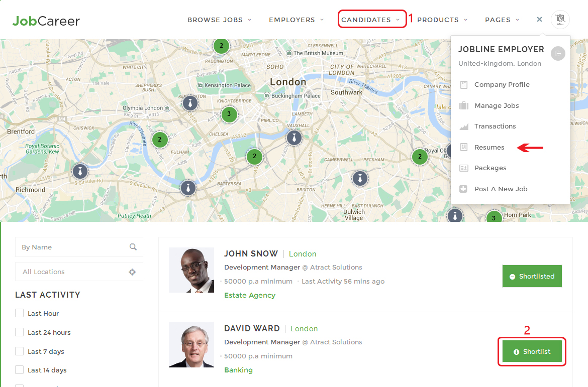Expand the Candidates menu
Viewport: 588px width, 387px height.
[x=371, y=20]
